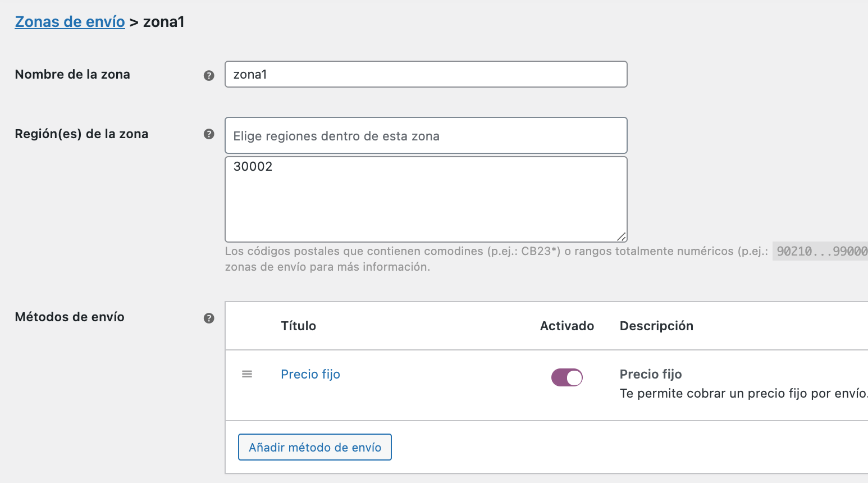The width and height of the screenshot is (868, 483).
Task: Focus the zone name field containing zona1
Action: coord(426,74)
